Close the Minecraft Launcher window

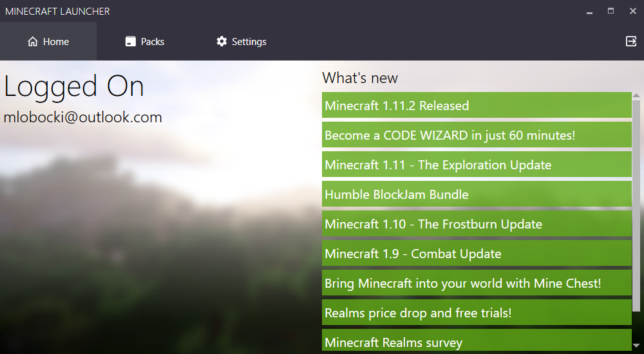[632, 11]
